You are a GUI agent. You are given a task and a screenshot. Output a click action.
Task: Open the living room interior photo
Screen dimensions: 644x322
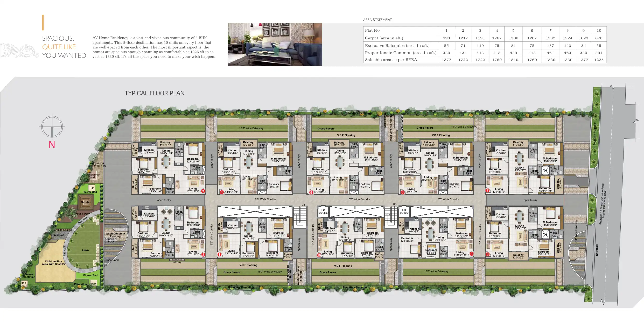pyautogui.click(x=275, y=45)
